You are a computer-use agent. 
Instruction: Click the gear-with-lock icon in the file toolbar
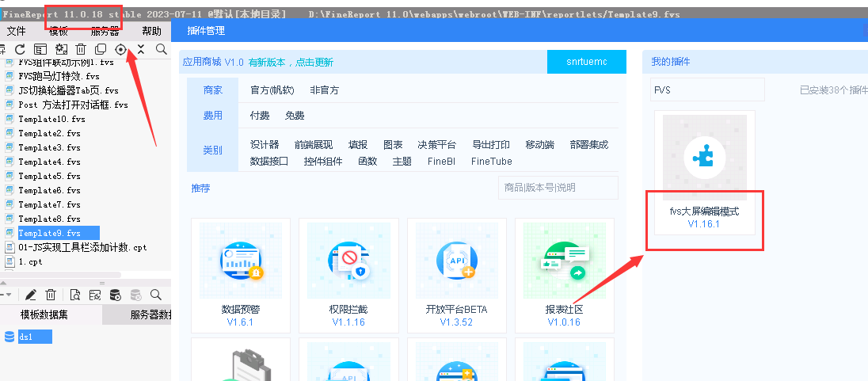tap(61, 49)
